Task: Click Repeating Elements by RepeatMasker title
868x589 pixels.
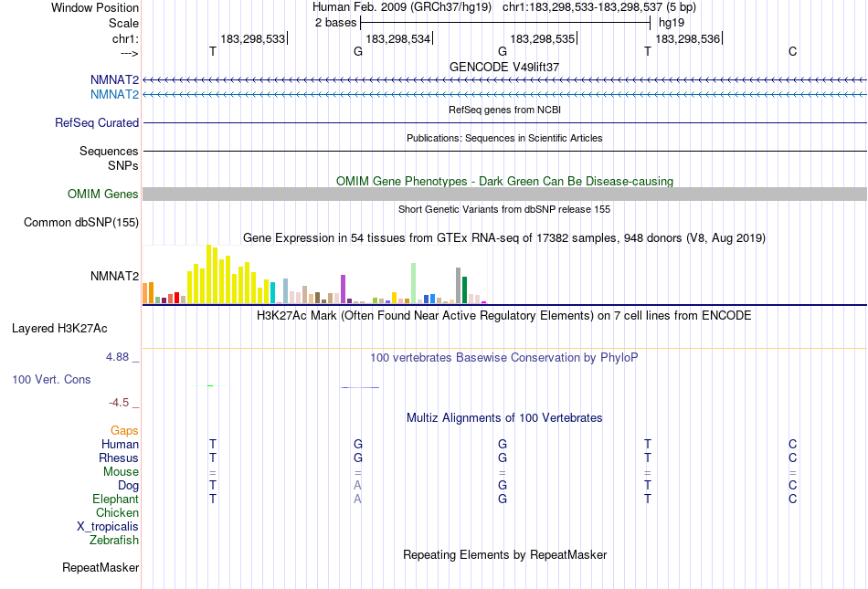Action: click(x=505, y=554)
